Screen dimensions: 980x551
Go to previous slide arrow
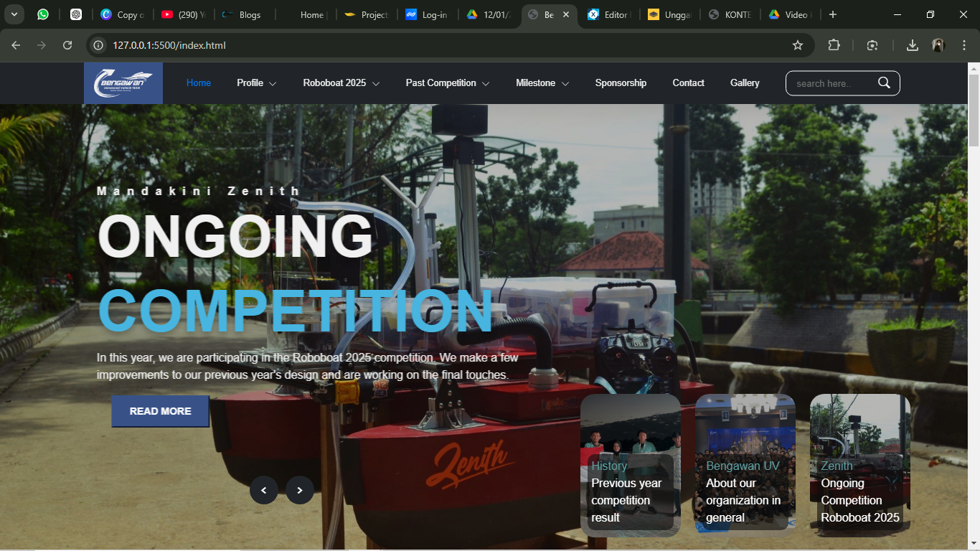click(263, 490)
